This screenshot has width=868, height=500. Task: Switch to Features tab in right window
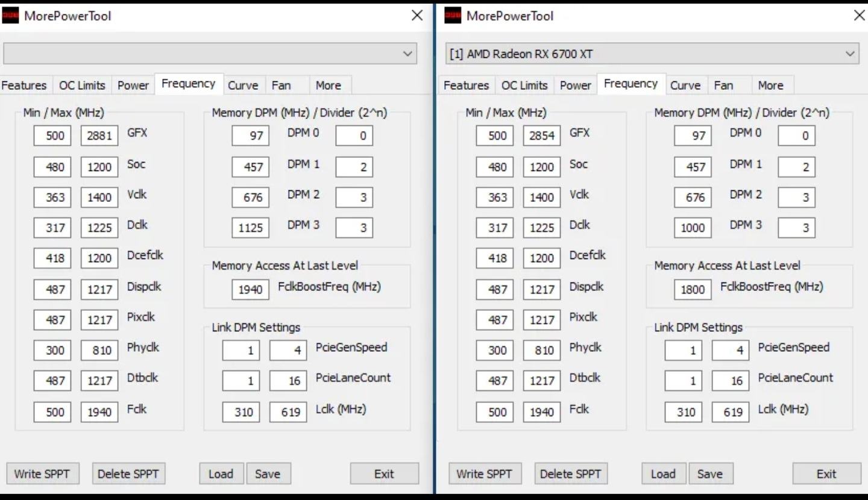(x=466, y=86)
